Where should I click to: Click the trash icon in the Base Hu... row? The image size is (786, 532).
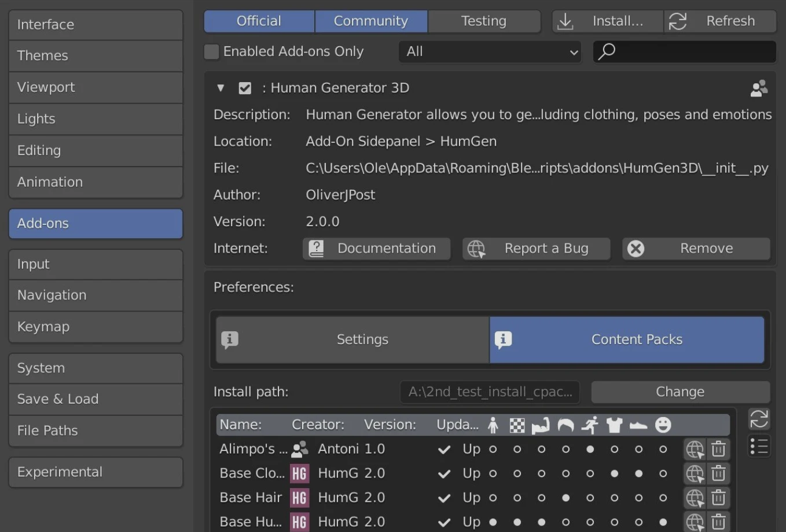click(718, 522)
